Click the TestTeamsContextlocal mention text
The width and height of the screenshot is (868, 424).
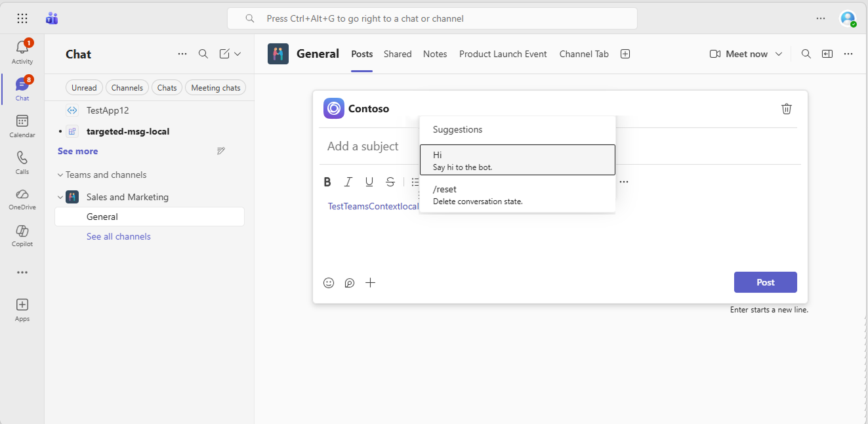point(373,206)
